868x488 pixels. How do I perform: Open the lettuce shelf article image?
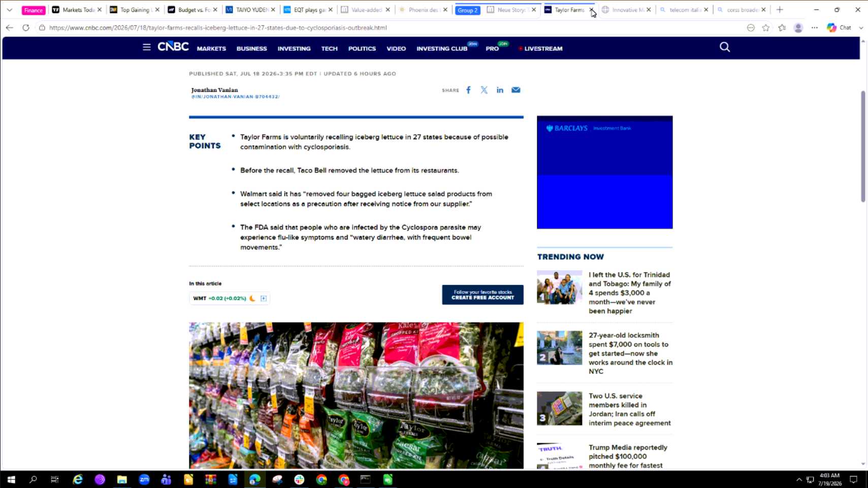point(356,396)
